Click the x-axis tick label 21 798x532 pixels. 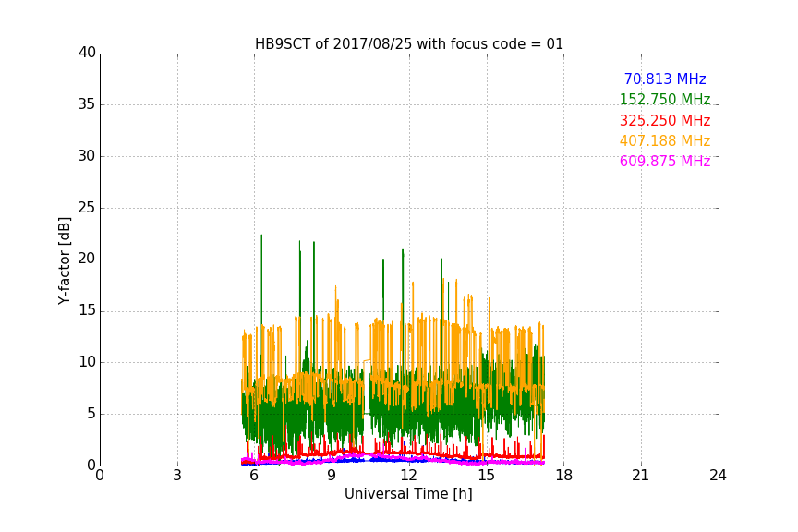[641, 476]
